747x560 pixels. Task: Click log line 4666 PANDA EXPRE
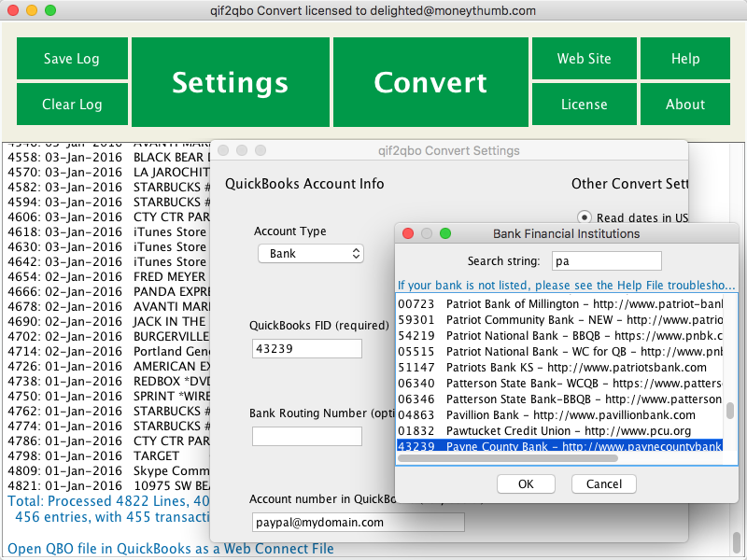(108, 291)
